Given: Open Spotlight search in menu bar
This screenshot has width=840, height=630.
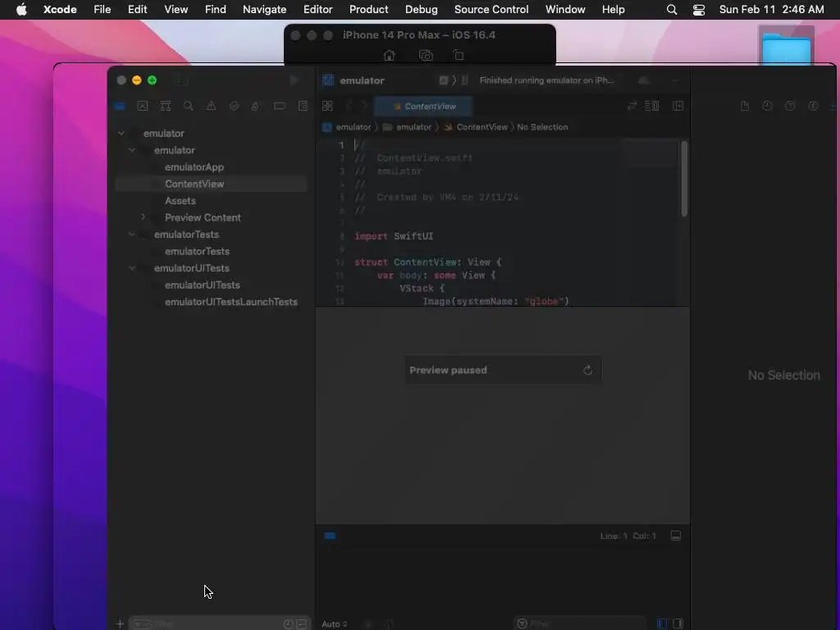Looking at the screenshot, I should [x=672, y=10].
